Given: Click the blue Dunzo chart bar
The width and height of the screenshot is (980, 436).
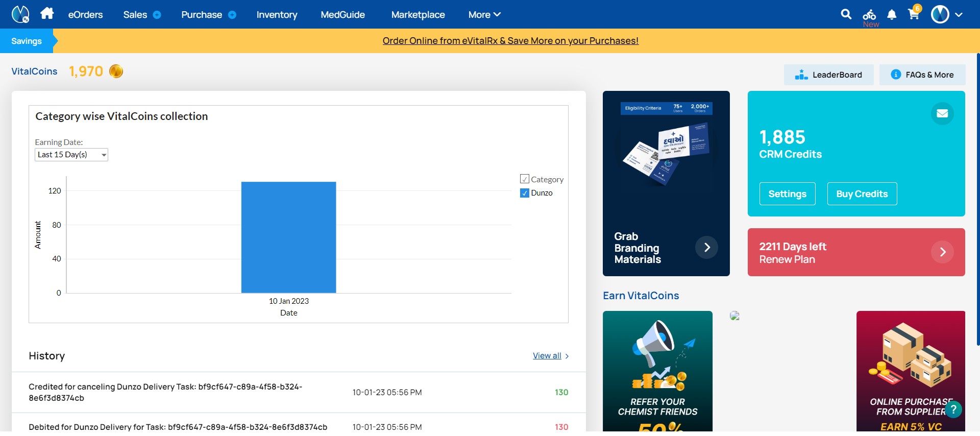Looking at the screenshot, I should tap(288, 237).
